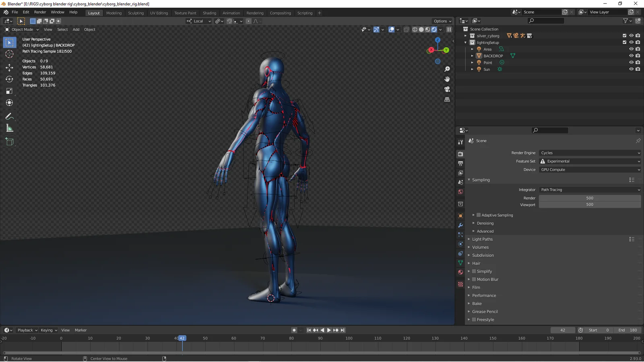The image size is (644, 362).
Task: Select the Measure tool
Action: [9, 128]
